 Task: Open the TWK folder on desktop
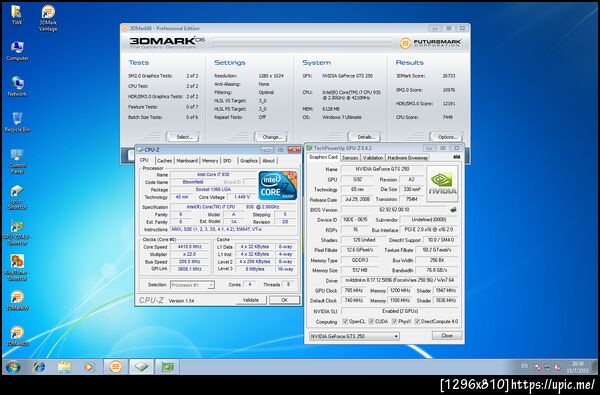(16, 15)
